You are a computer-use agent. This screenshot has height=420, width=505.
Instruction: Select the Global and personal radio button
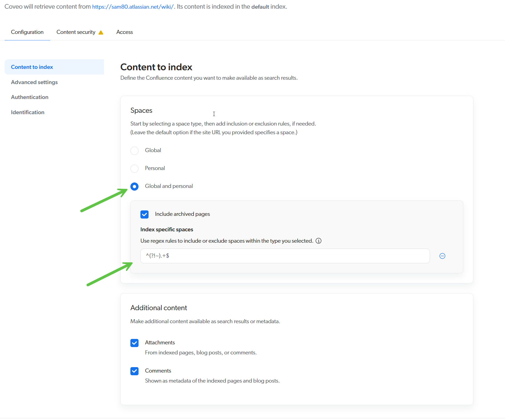pyautogui.click(x=134, y=187)
